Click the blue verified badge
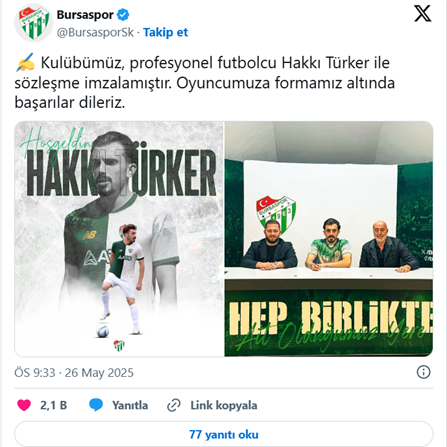The image size is (447, 447). coord(123,15)
